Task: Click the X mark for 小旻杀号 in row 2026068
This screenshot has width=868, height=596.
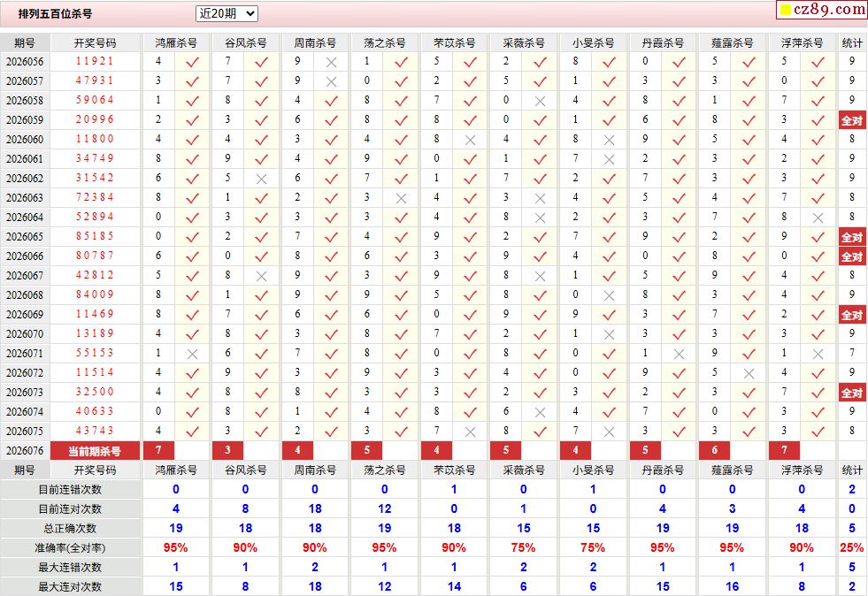Action: (609, 295)
